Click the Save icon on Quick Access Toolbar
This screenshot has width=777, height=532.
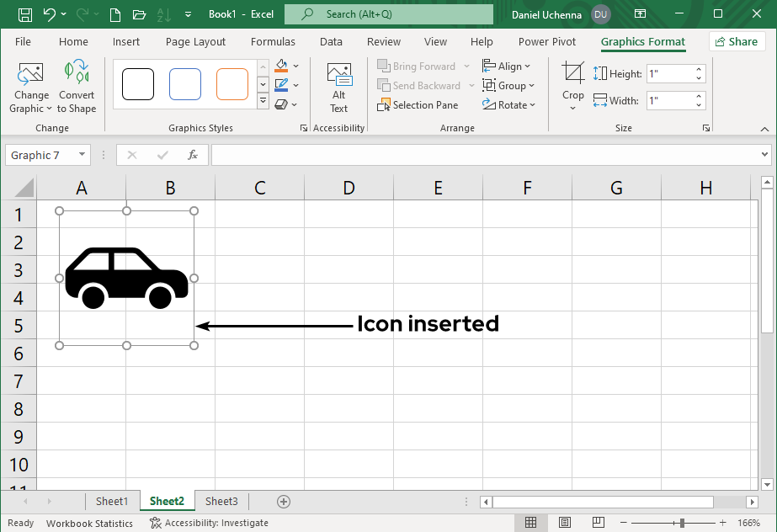point(24,13)
